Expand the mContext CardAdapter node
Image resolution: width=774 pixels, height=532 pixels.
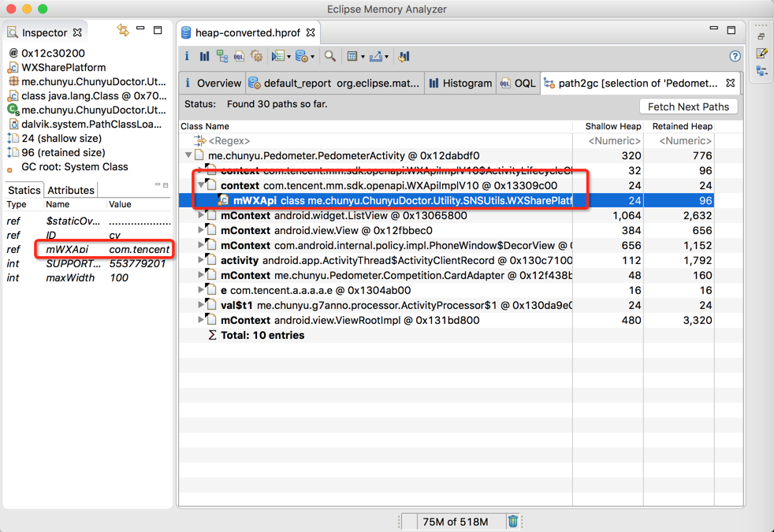coord(201,275)
